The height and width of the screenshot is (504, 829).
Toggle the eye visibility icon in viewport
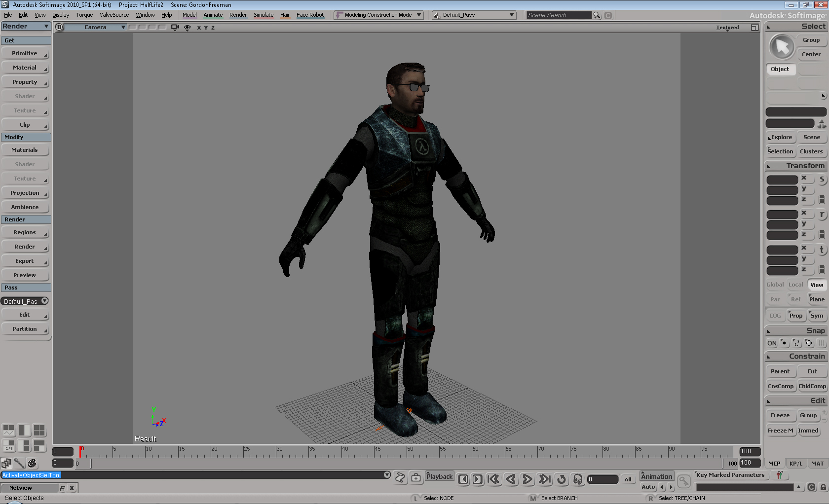188,28
